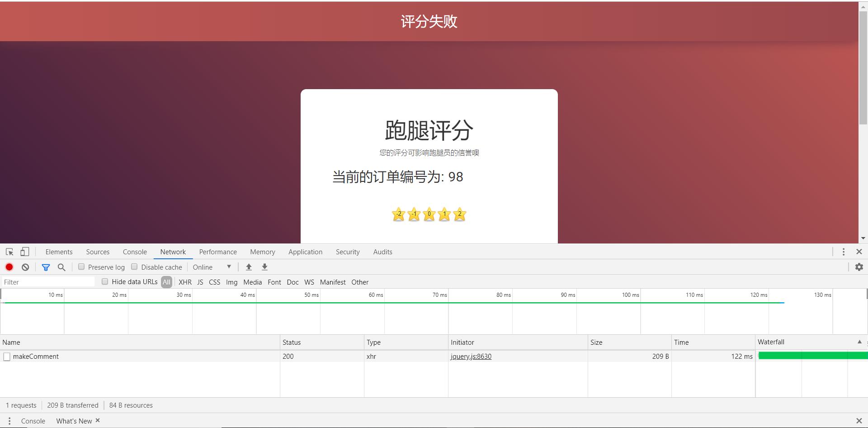This screenshot has width=868, height=428.
Task: Filter requests by JS
Action: coord(200,282)
